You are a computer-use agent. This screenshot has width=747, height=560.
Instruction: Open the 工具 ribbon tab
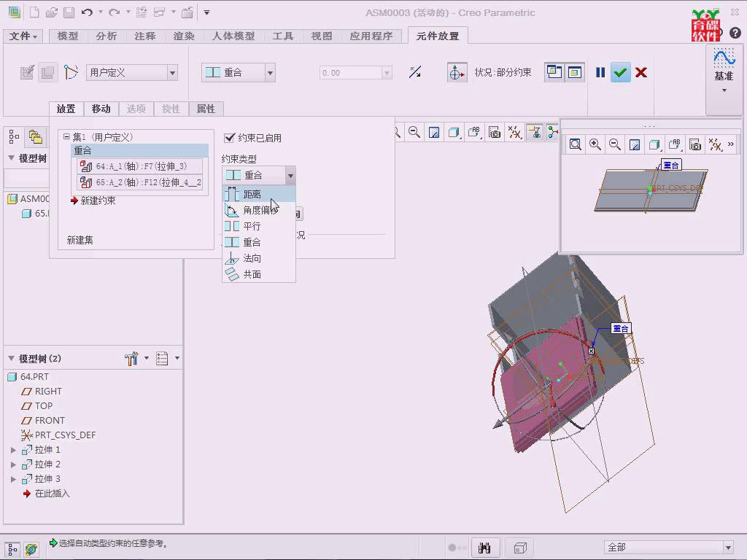point(283,36)
